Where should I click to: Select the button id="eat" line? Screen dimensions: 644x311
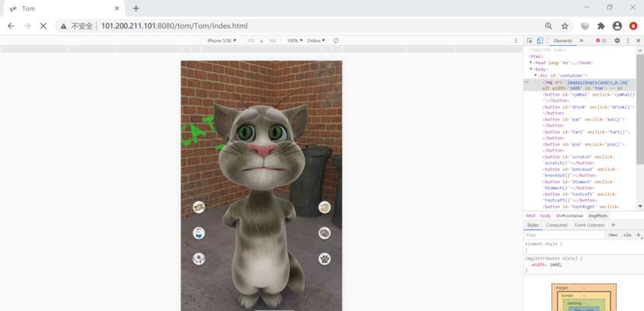(x=583, y=122)
